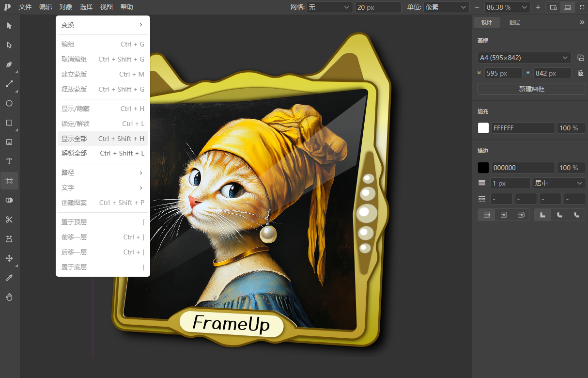Select the round corner join option
This screenshot has width=588, height=378.
pyautogui.click(x=560, y=215)
